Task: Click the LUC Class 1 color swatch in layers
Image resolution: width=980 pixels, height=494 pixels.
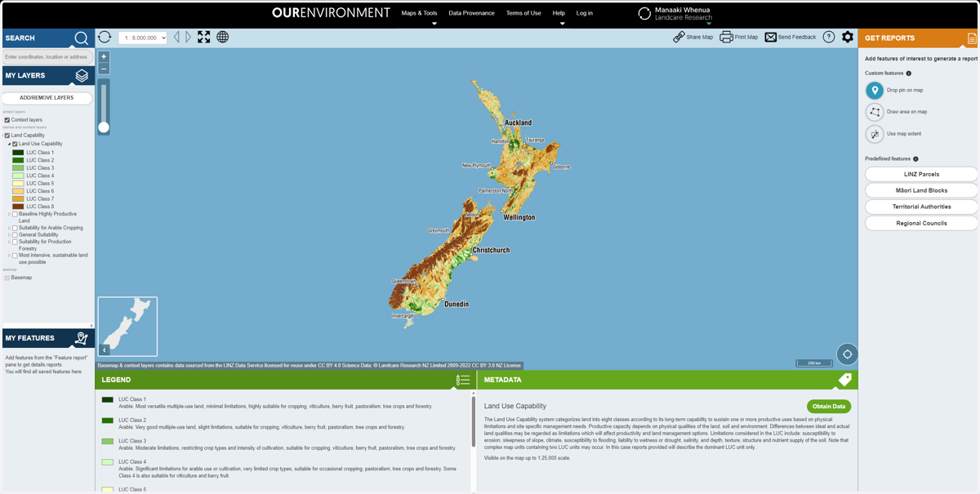Action: 18,153
